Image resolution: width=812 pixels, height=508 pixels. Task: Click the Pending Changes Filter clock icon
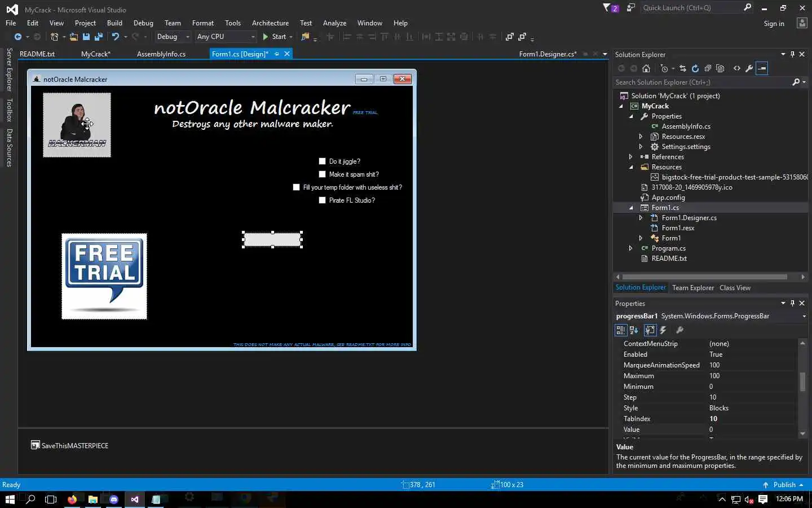point(664,68)
